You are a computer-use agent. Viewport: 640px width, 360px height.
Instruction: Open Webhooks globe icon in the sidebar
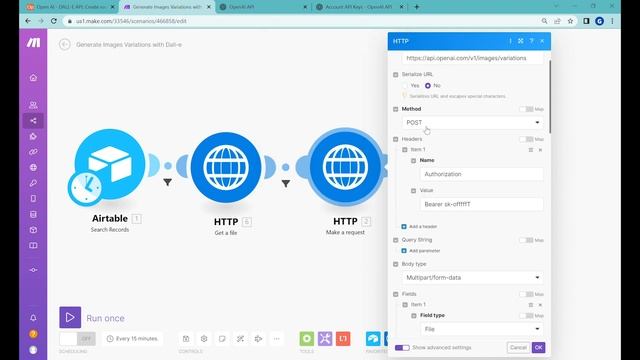coord(33,167)
